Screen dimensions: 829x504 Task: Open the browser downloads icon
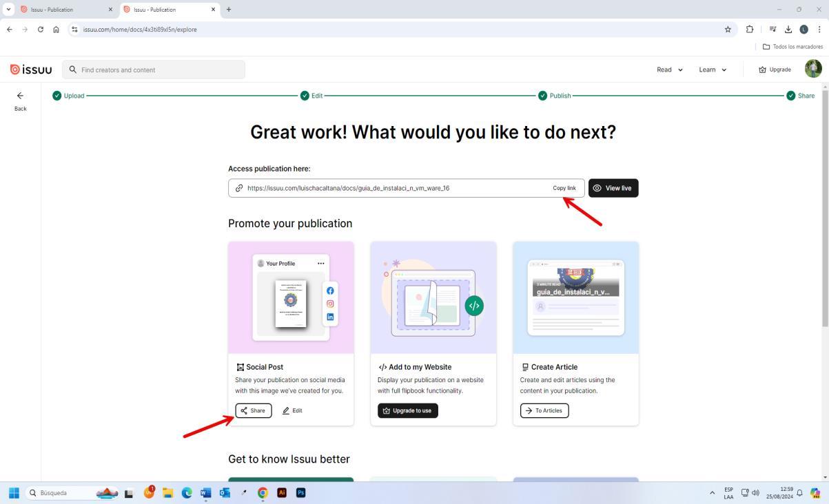788,30
